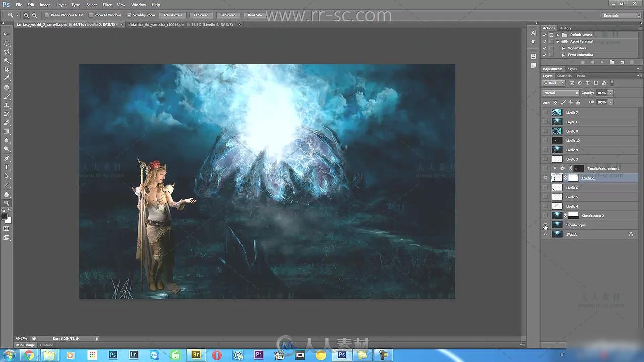Open the Opacity slider dropdown arrow
This screenshot has width=644, height=362.
tap(610, 93)
